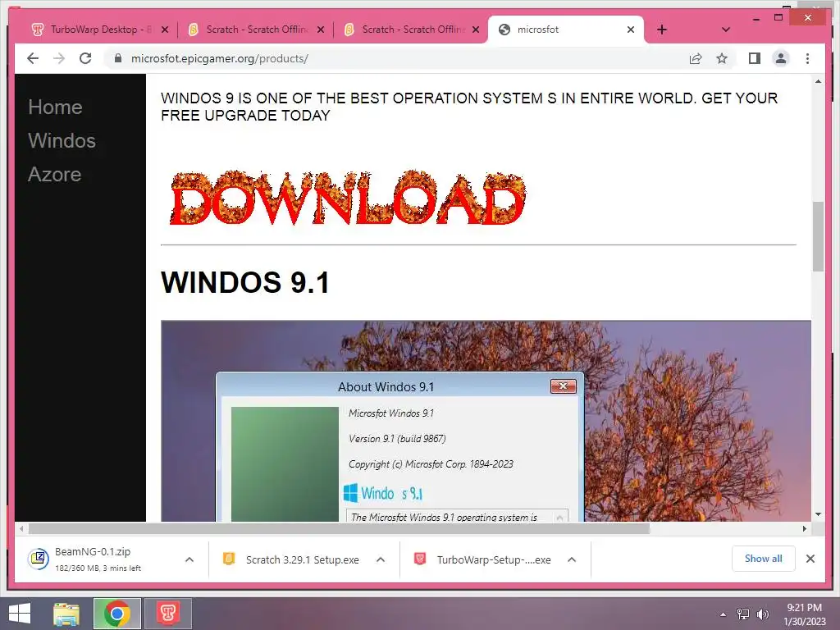Click horizontal scrollbar left arrow
This screenshot has width=840, height=630.
pos(21,529)
